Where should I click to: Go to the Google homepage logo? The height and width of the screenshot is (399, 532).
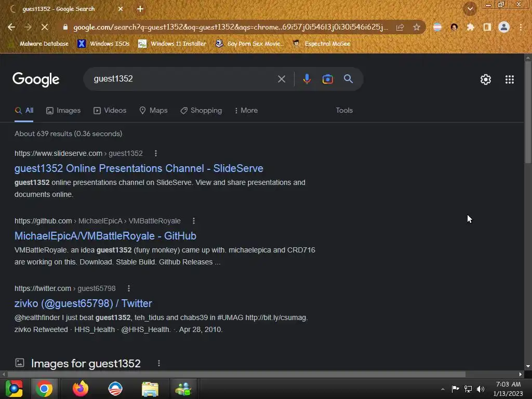36,79
